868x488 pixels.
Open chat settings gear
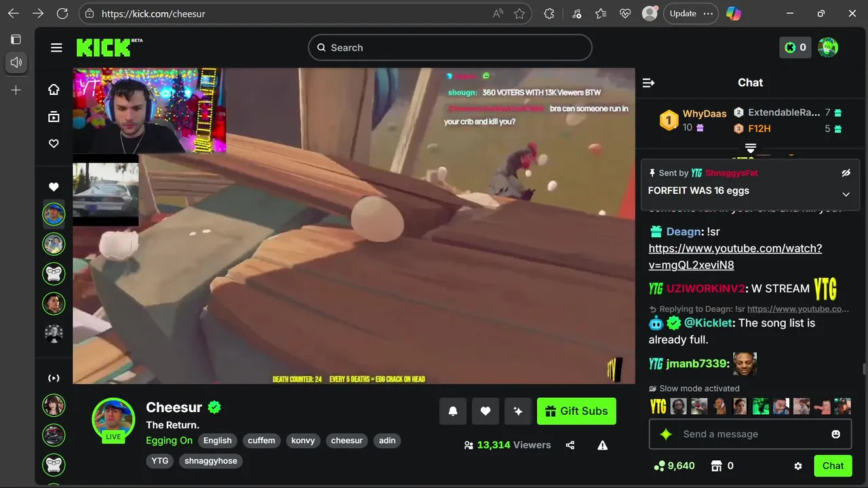(798, 466)
